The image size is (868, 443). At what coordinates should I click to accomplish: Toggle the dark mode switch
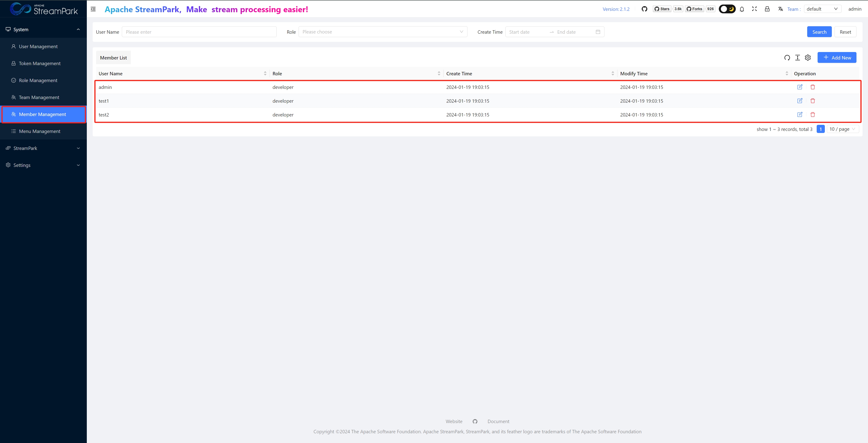tap(727, 9)
